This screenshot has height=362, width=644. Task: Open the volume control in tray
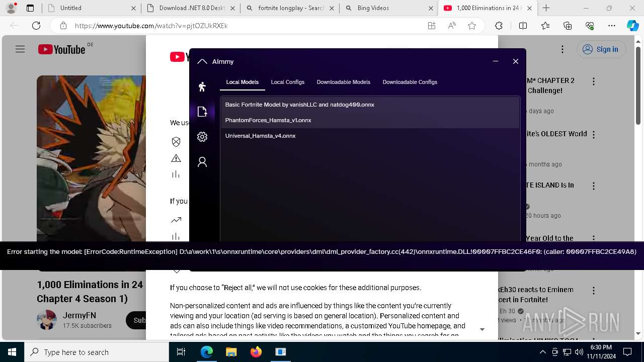pos(579,352)
